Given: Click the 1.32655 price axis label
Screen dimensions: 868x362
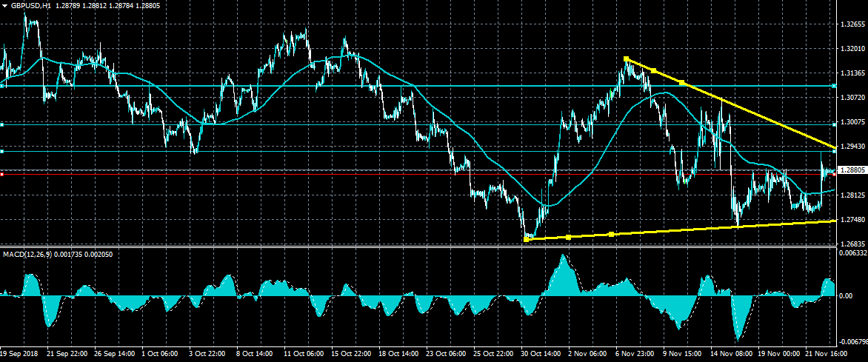Looking at the screenshot, I should coord(852,25).
